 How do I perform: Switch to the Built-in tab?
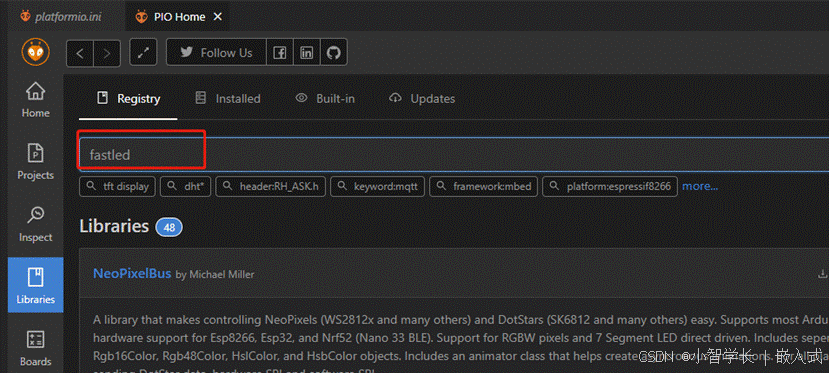325,98
